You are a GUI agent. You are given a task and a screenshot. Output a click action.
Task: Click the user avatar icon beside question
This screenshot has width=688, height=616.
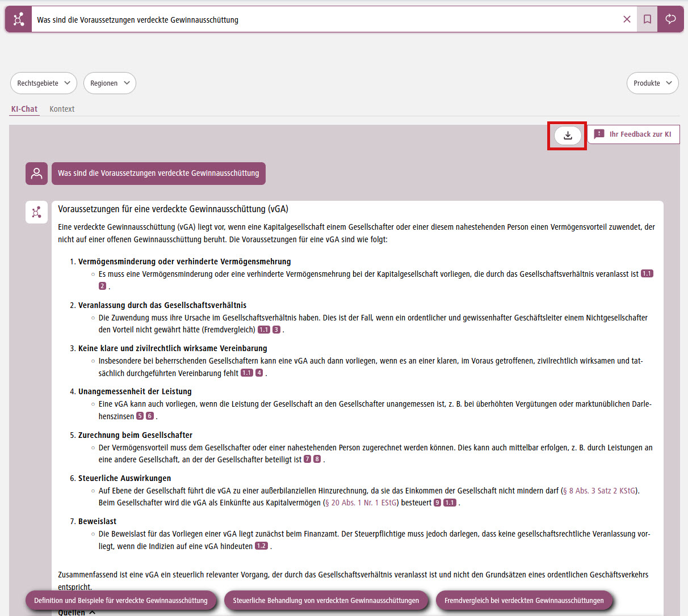(36, 174)
